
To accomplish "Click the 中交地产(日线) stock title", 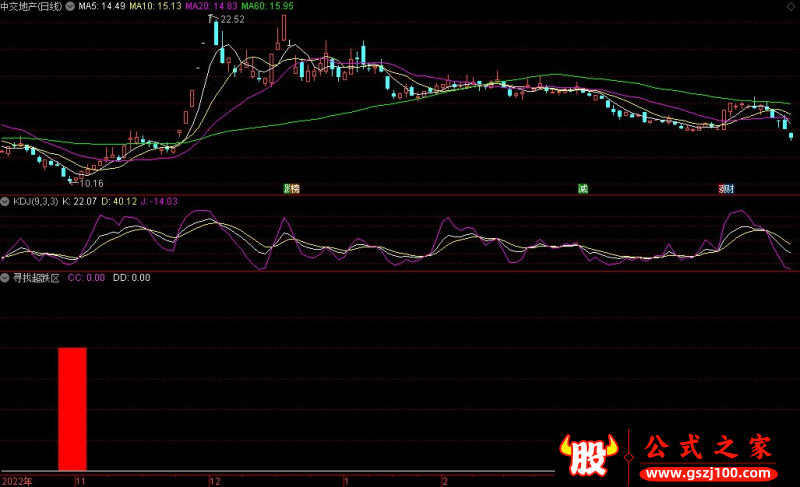I will [x=46, y=6].
